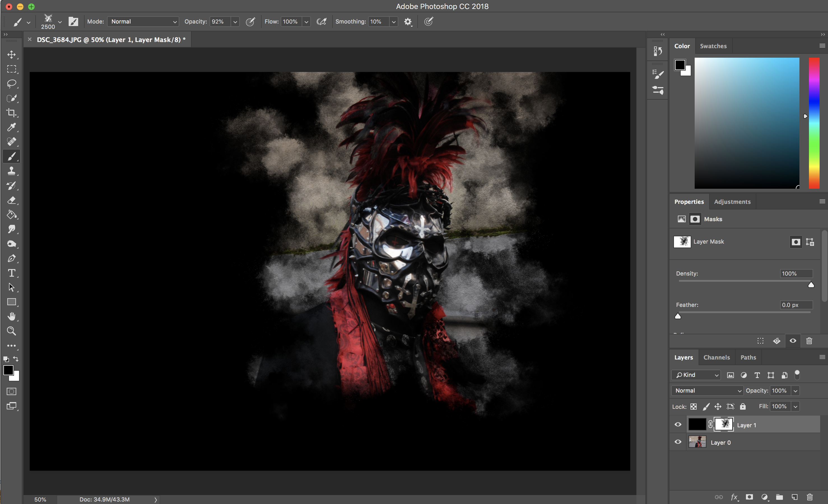Toggle Quick Mask mode
Viewport: 828px width, 504px height.
click(11, 391)
